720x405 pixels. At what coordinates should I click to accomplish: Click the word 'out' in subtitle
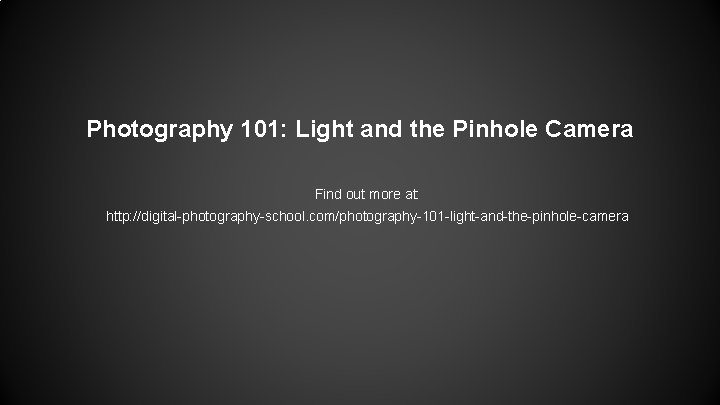(355, 195)
